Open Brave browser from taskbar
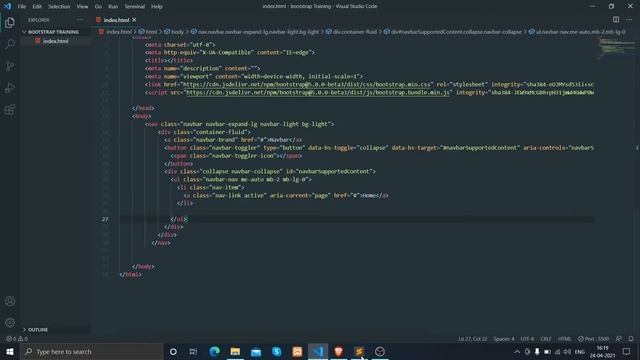Screen dimensions: 640x360 point(338,351)
